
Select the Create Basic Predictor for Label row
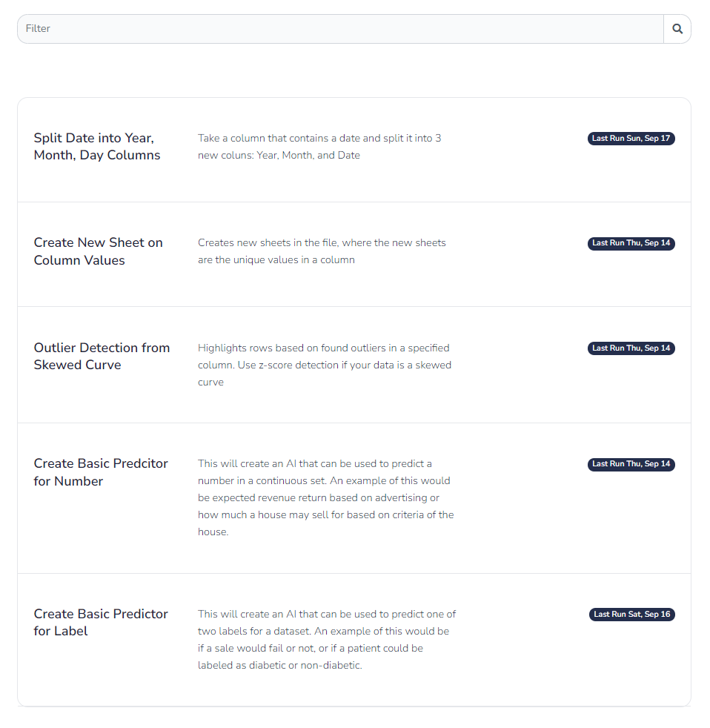[354, 640]
